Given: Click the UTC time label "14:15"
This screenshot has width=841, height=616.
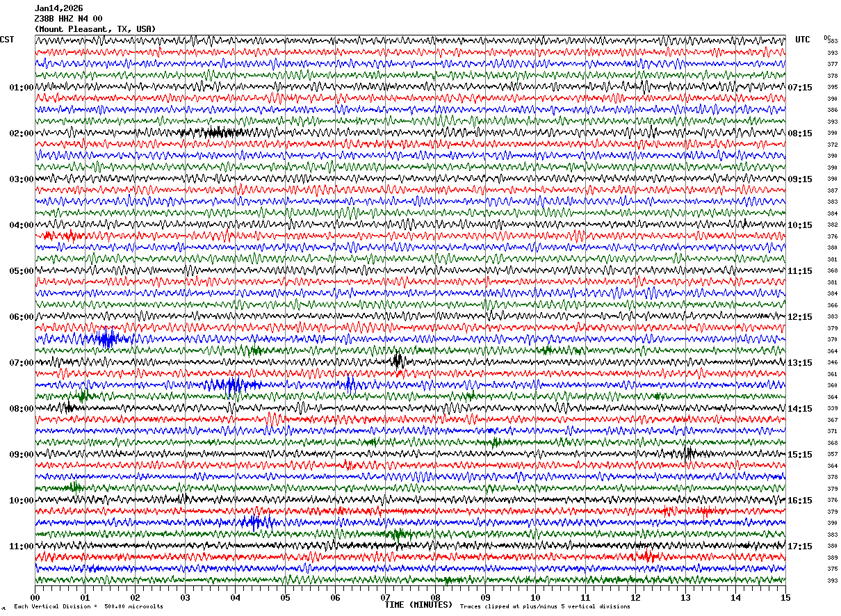Looking at the screenshot, I should [x=800, y=409].
